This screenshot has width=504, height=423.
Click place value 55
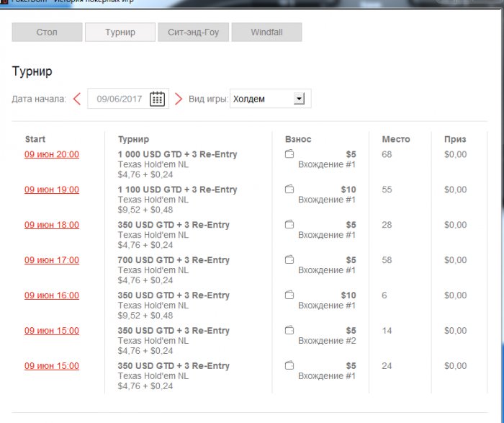(x=387, y=190)
